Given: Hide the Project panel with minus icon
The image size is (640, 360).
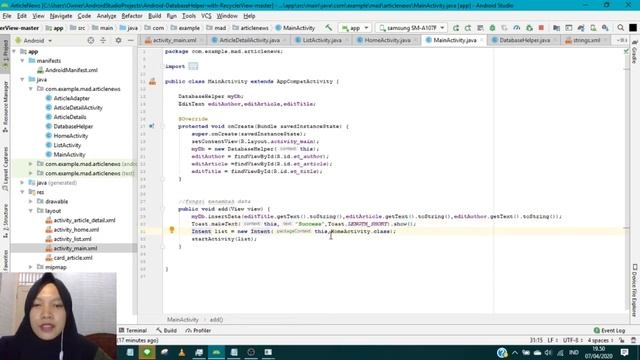Looking at the screenshot, I should point(131,40).
